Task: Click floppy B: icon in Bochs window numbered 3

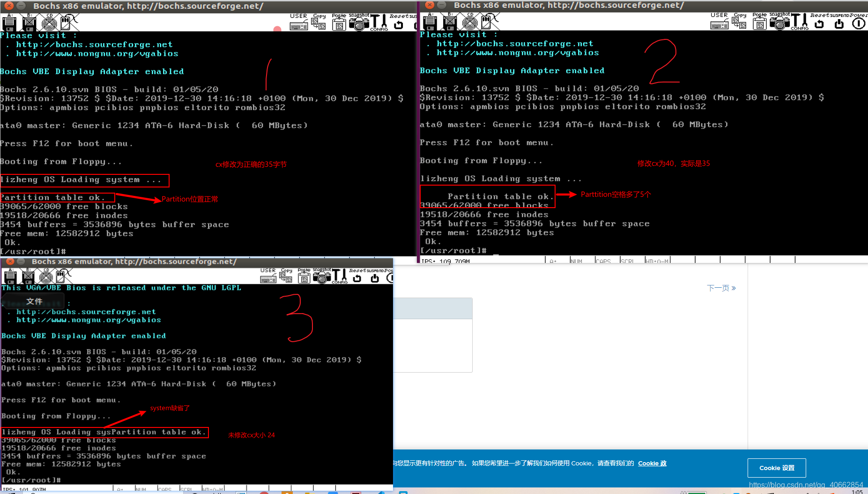Action: pyautogui.click(x=28, y=277)
